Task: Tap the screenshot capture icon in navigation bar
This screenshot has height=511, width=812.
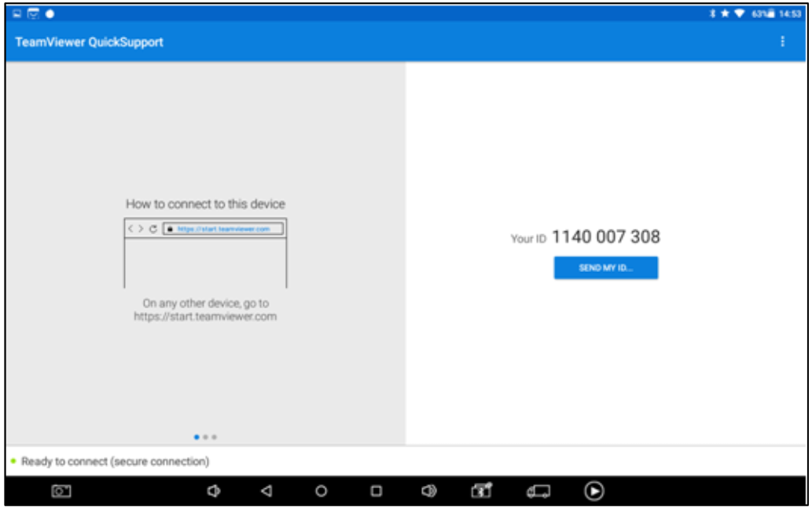Action: (61, 491)
